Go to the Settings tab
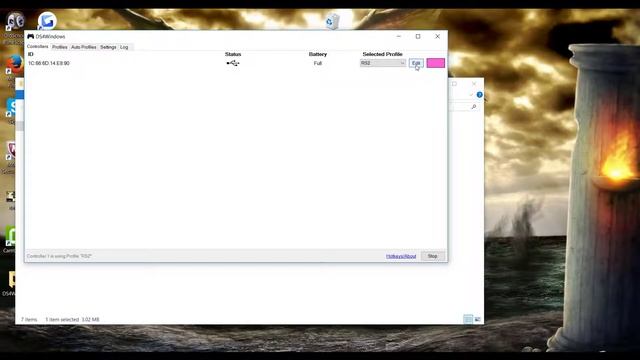Image resolution: width=640 pixels, height=360 pixels. [108, 47]
